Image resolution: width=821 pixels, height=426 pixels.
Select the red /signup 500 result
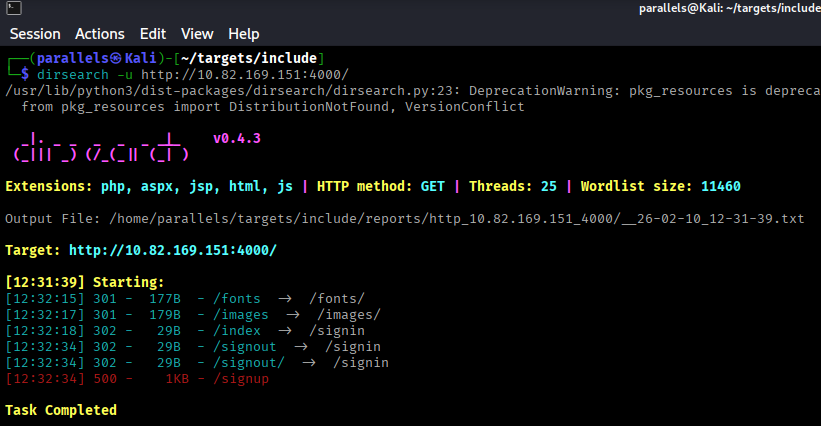point(137,379)
